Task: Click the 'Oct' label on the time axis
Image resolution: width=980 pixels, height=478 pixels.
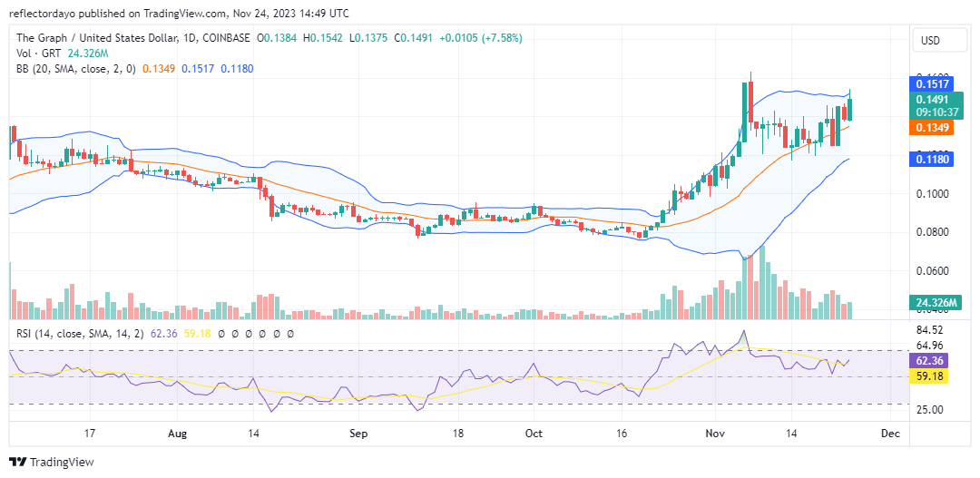Action: point(534,433)
